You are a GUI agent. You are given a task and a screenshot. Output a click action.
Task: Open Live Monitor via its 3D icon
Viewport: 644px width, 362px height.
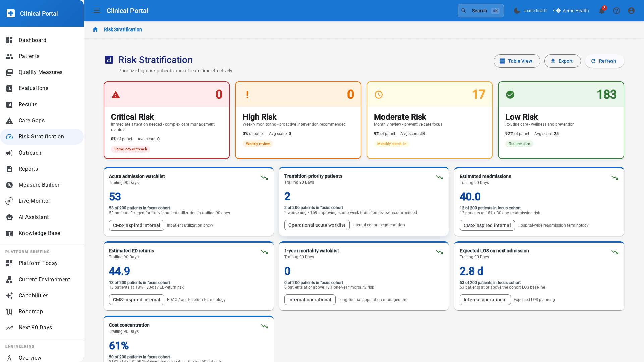(x=9, y=201)
